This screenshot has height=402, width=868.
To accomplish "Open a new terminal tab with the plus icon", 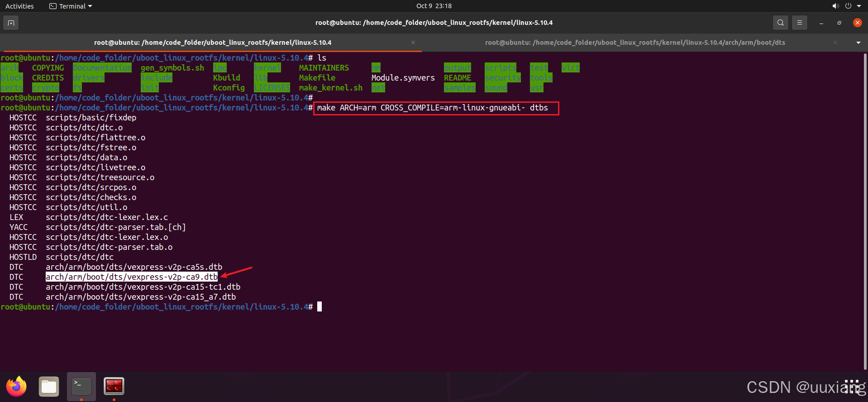I will 11,23.
